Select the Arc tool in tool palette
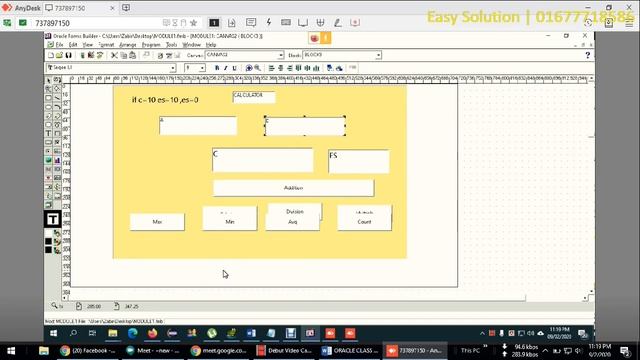Screen dimensions: 640x360 (x=57, y=107)
